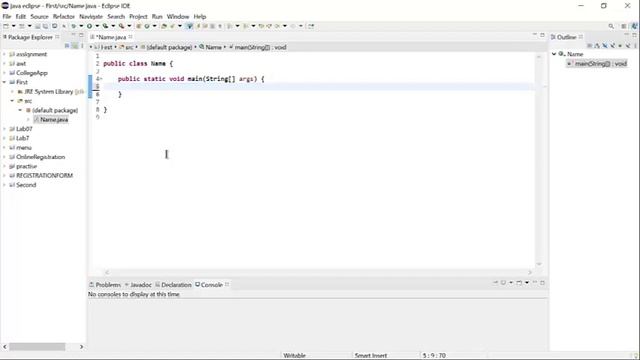Open the Help menu
This screenshot has width=640, height=360.
click(200, 17)
